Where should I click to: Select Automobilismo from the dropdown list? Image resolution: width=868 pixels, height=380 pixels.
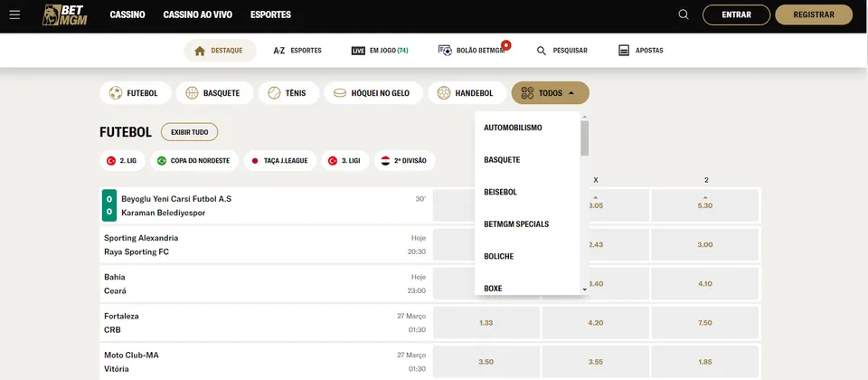(513, 128)
